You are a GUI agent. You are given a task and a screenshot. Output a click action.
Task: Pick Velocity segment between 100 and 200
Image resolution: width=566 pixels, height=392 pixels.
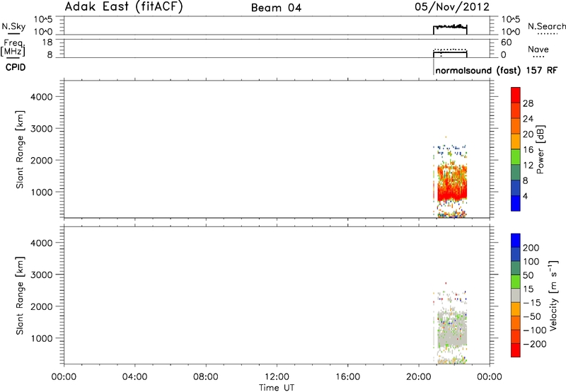point(516,254)
